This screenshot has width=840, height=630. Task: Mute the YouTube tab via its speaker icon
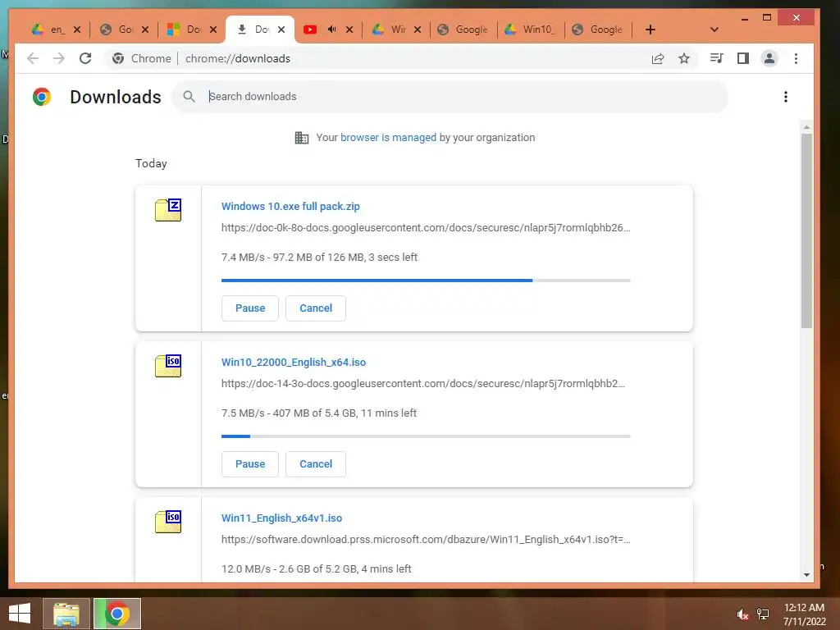pos(331,30)
